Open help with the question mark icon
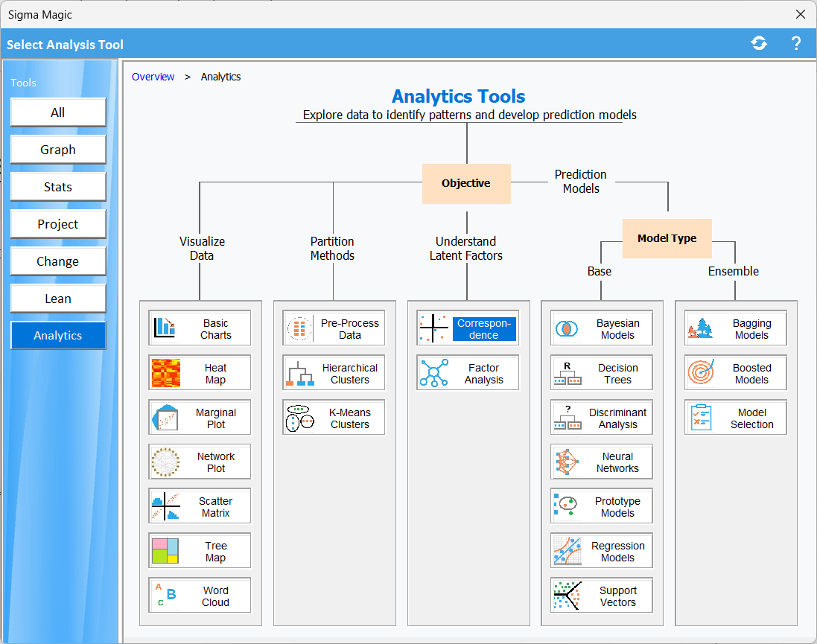This screenshot has width=817, height=644. 795,43
